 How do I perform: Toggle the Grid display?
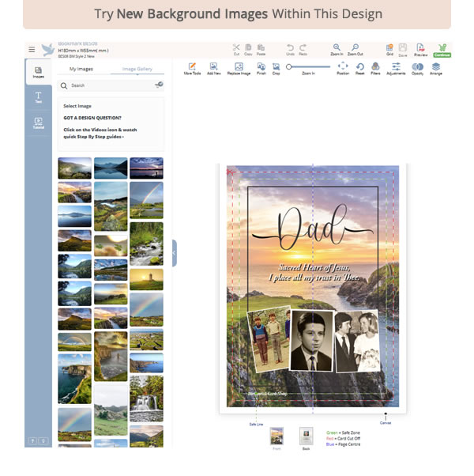click(x=389, y=48)
